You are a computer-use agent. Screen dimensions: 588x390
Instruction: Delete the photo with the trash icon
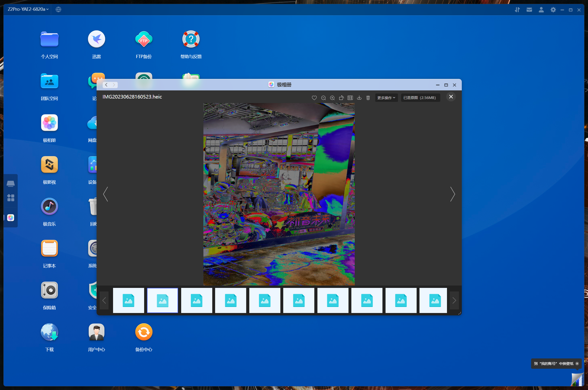(x=368, y=98)
